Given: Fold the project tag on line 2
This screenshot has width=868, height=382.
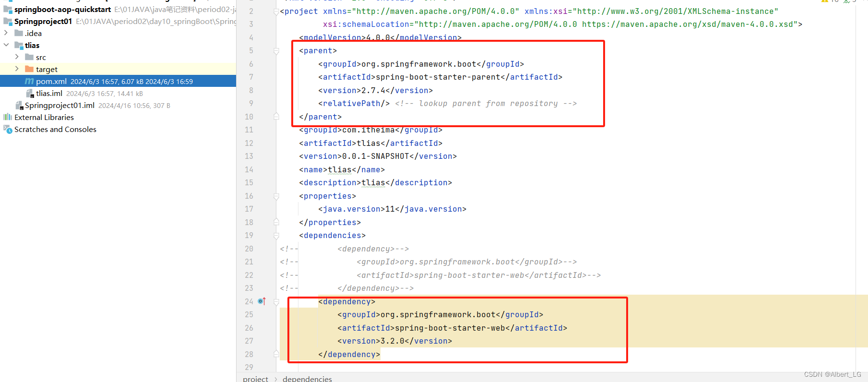Looking at the screenshot, I should click(276, 12).
